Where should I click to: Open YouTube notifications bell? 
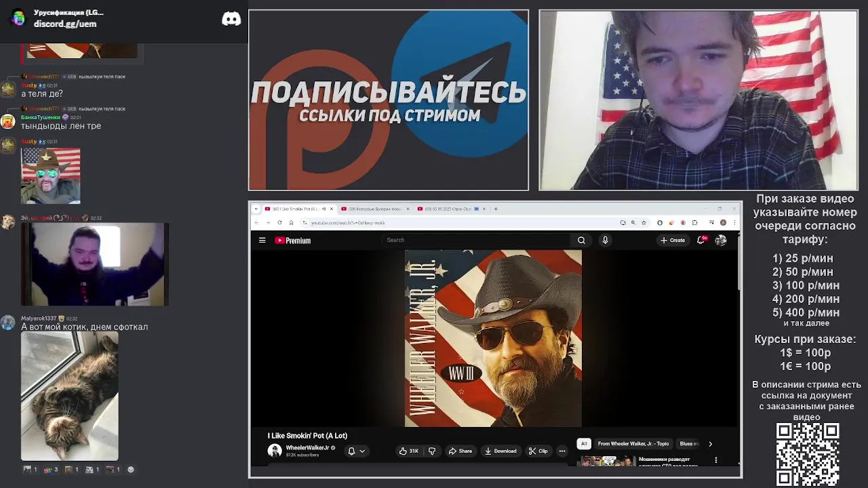(x=701, y=240)
